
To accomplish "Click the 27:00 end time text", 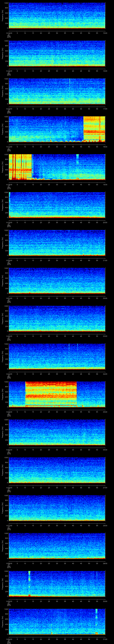I will pyautogui.click(x=105, y=487).
